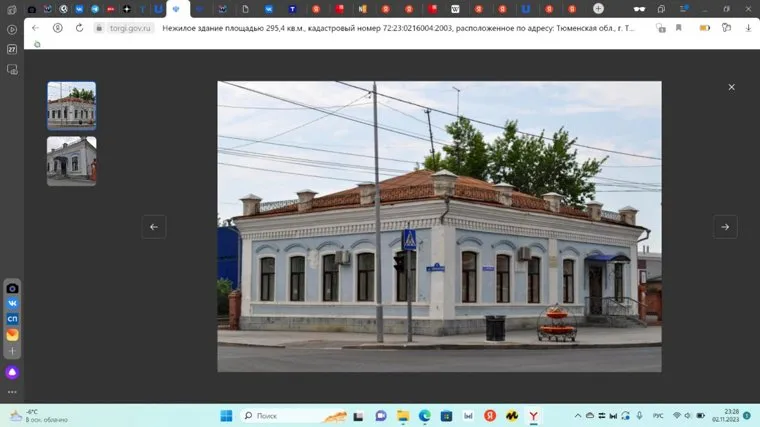Close the photo viewer overlay
Viewport: 760px width, 427px height.
731,87
